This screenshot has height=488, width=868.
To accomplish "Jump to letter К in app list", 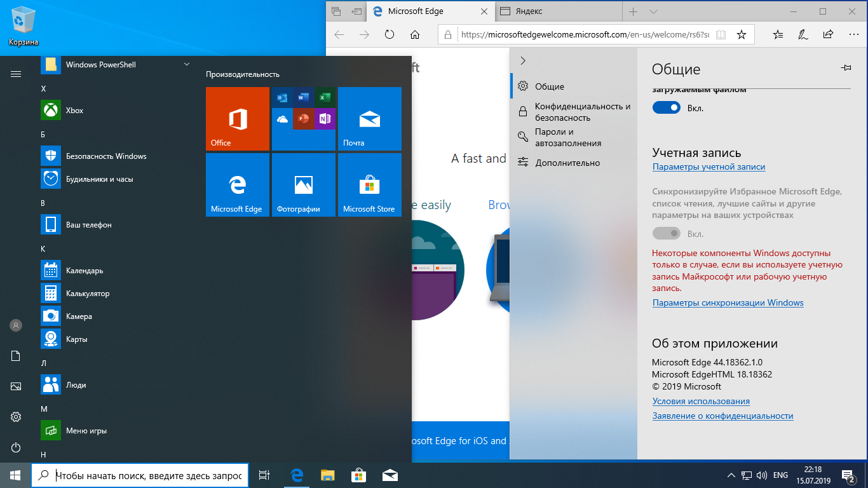I will coord(43,248).
